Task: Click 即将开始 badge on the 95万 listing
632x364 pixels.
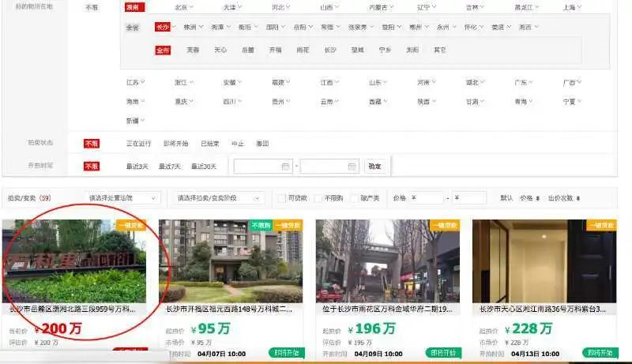Action: tap(287, 352)
